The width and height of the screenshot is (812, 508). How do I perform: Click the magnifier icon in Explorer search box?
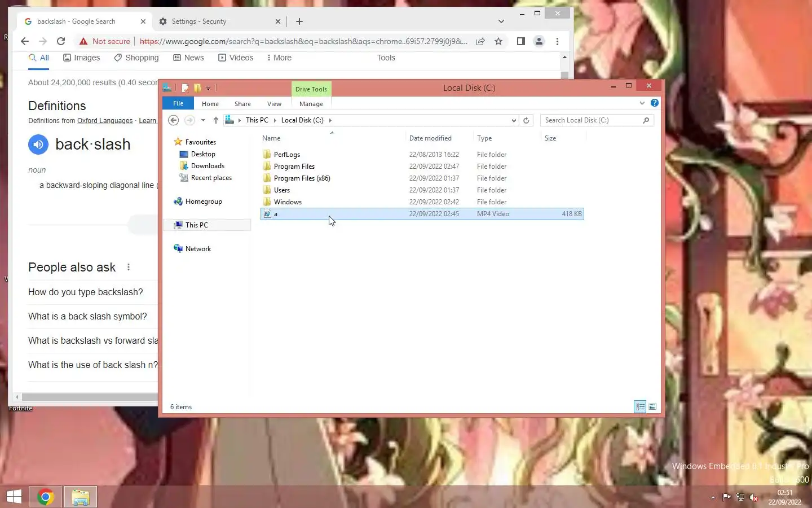[646, 120]
